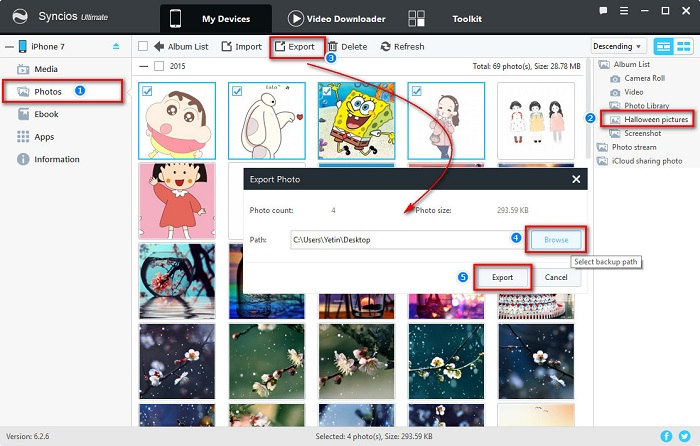Select the Maruko girl in red dress thumbnail
The width and height of the screenshot is (700, 446).
click(177, 201)
